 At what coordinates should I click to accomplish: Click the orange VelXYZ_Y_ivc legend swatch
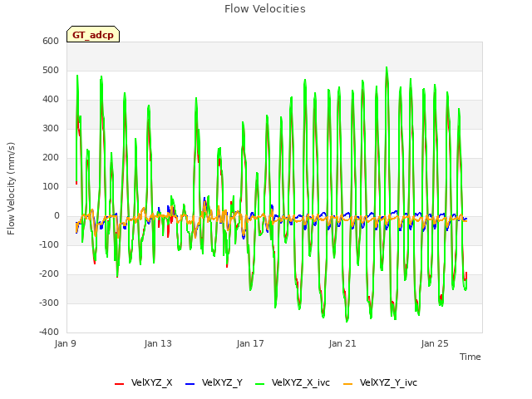(x=348, y=384)
